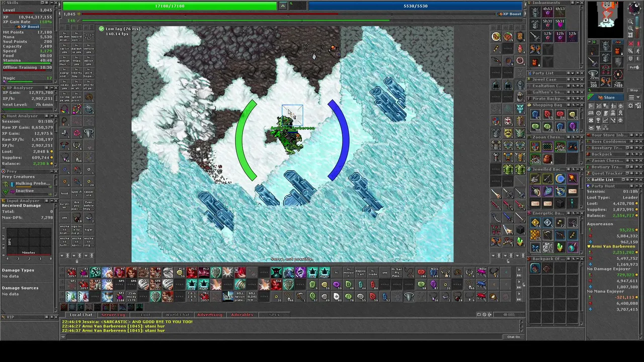Expand the Boss Cooldowns panel
This screenshot has height=362, width=644.
[x=636, y=141]
